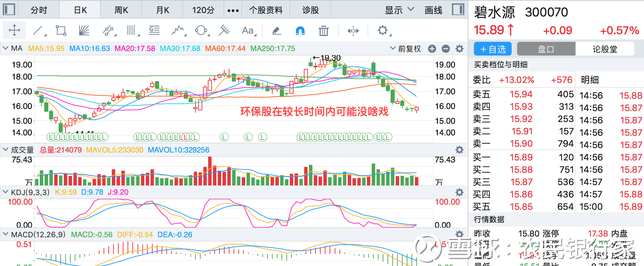Image resolution: width=644 pixels, height=266 pixels.
Task: Toggle the right side panel icon
Action: [458, 9]
